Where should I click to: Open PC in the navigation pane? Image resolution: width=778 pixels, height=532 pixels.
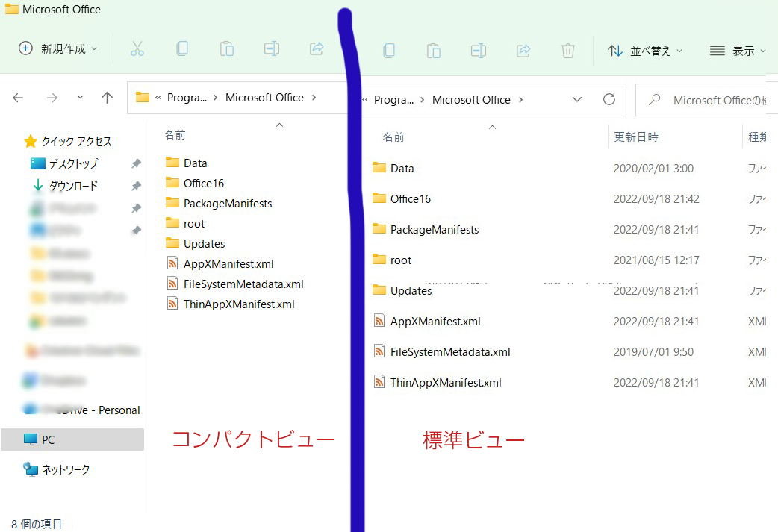coord(48,440)
